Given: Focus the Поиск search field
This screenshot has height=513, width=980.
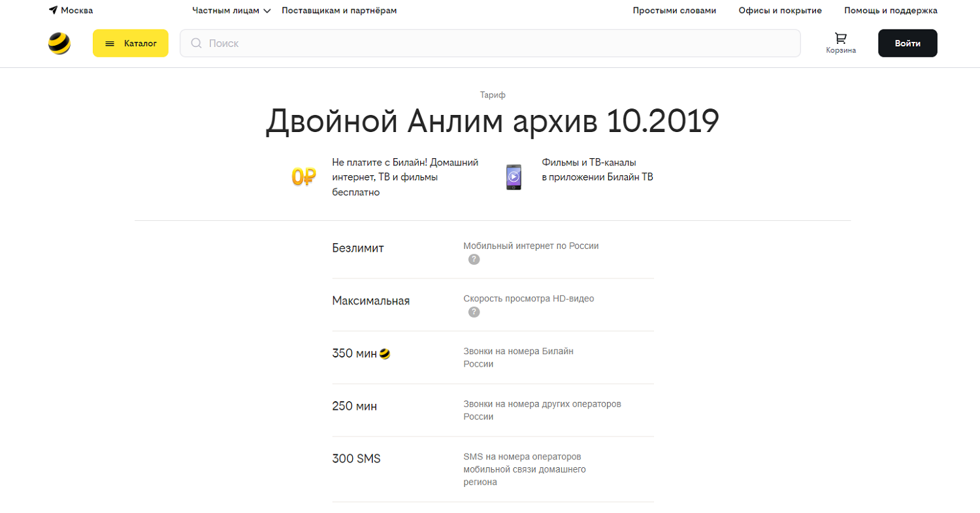Looking at the screenshot, I should tap(490, 43).
